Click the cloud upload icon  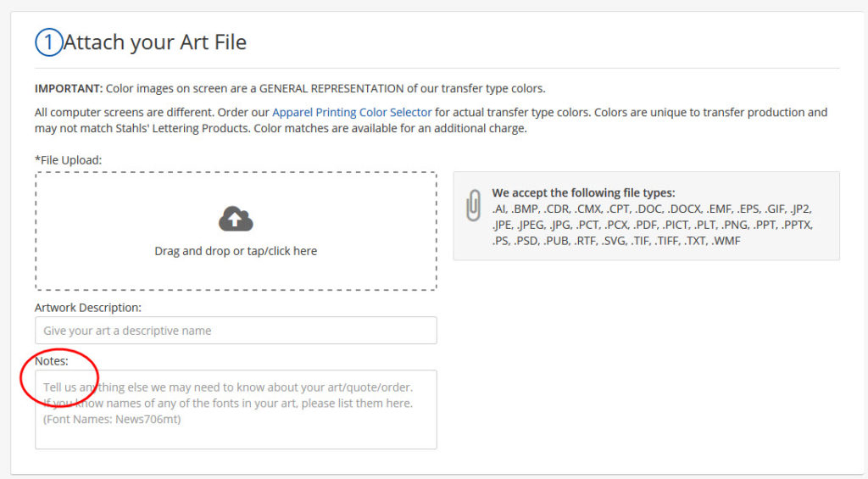point(236,219)
